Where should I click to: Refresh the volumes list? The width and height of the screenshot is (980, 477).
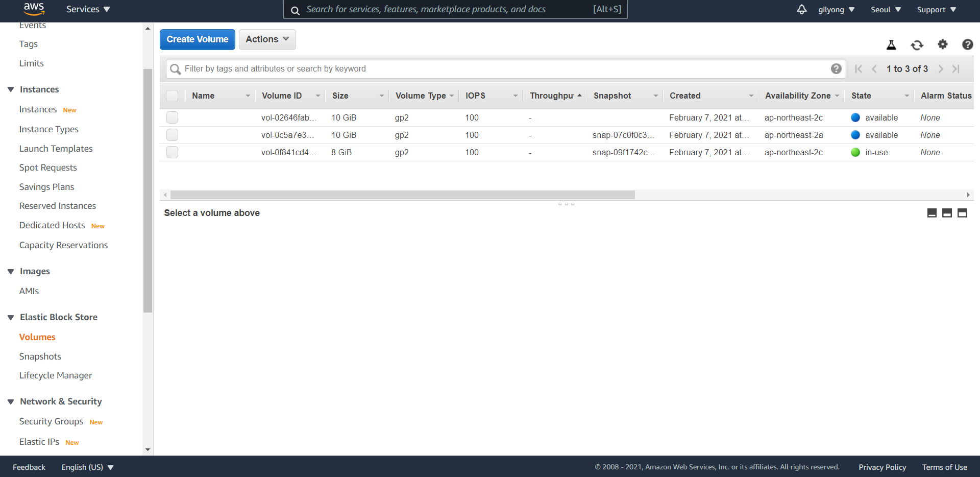917,45
